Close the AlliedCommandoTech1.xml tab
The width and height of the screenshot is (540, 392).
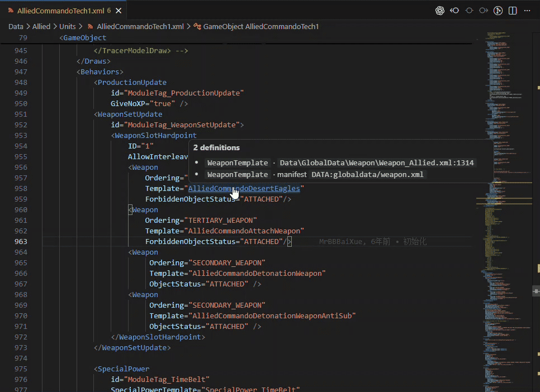click(119, 11)
